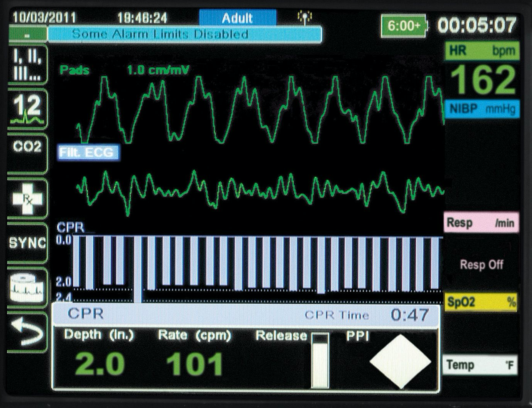Print the ECG strip with the recorder icon

tap(27, 288)
